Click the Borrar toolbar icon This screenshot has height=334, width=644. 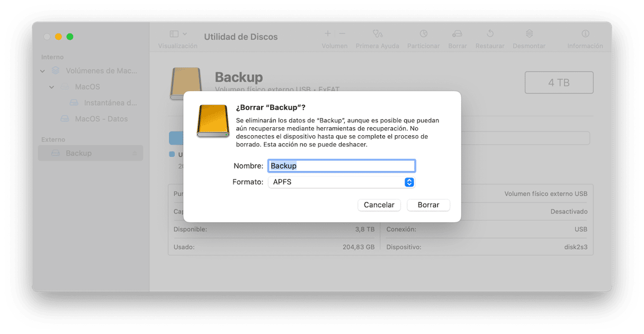coord(457,34)
